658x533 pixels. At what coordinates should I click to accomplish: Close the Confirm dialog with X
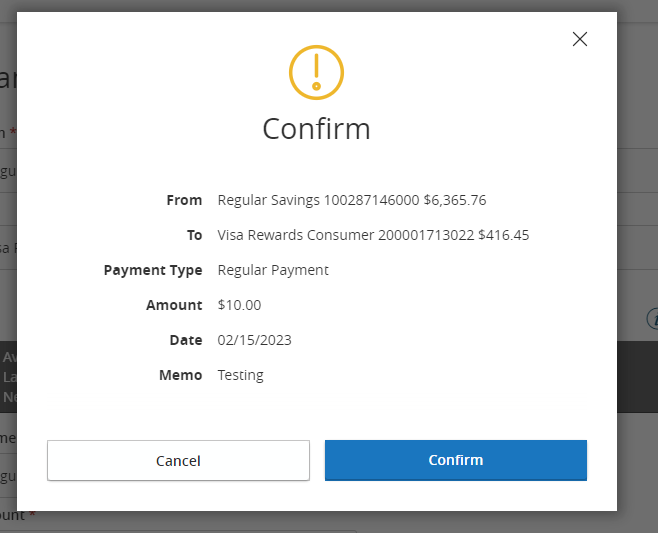(x=580, y=39)
